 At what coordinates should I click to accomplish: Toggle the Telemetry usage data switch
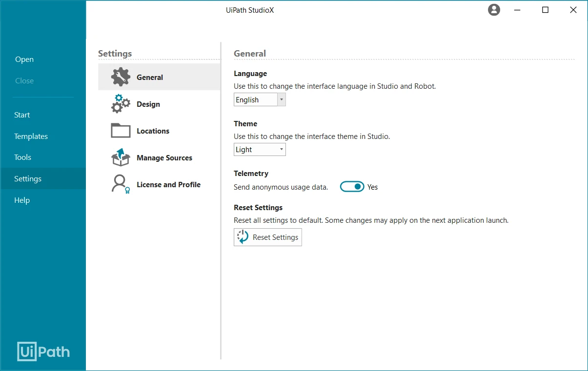click(352, 187)
